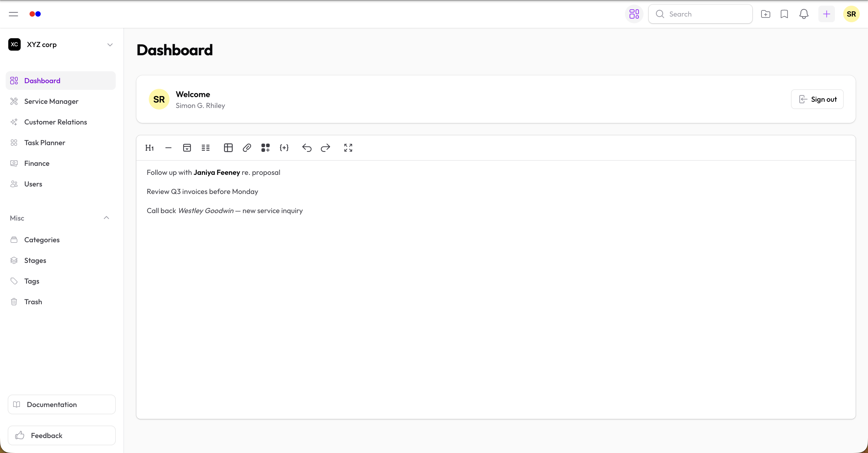This screenshot has height=453, width=868.
Task: Collapse the Misc section chevron
Action: click(x=106, y=218)
